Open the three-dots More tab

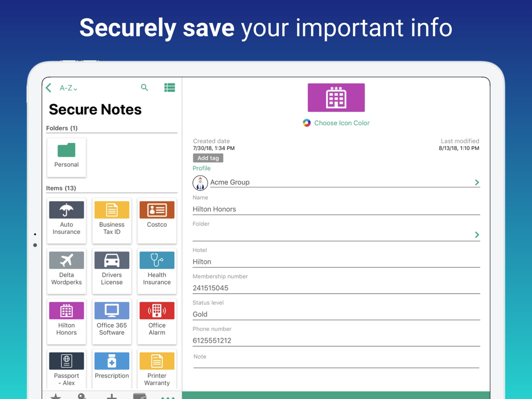pyautogui.click(x=168, y=397)
